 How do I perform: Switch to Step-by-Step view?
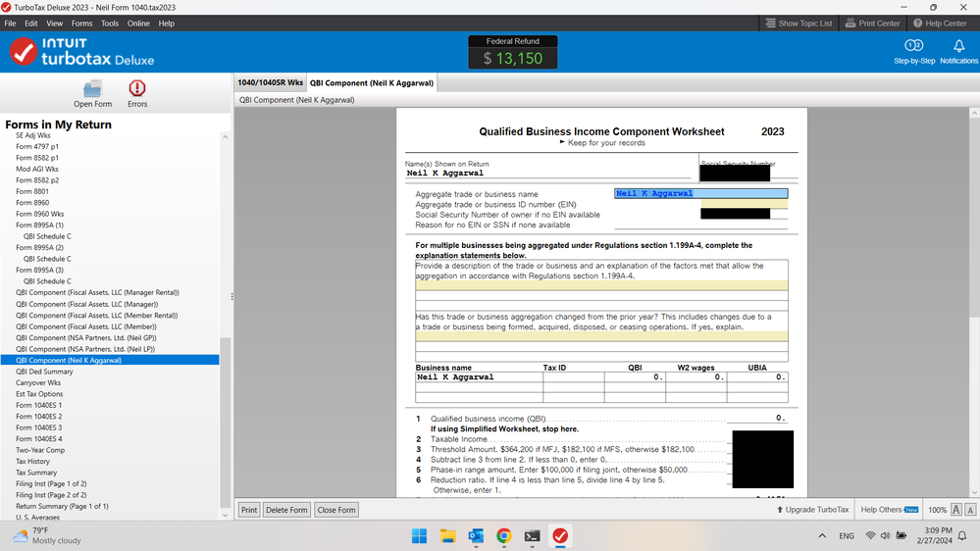tap(913, 51)
